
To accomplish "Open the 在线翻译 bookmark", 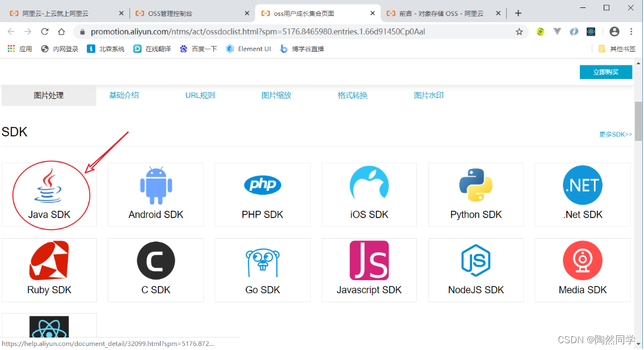I will tap(153, 49).
